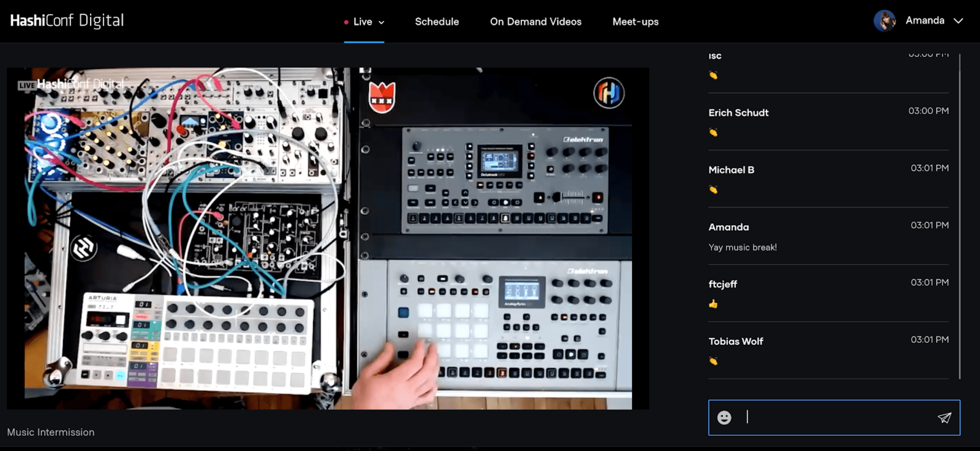Click Amanda's profile avatar
980x451 pixels.
pyautogui.click(x=884, y=21)
